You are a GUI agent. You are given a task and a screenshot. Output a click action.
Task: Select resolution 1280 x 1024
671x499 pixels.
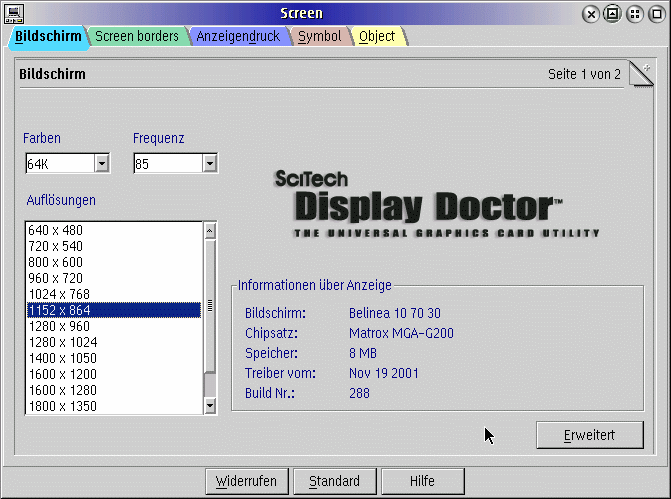click(x=114, y=342)
